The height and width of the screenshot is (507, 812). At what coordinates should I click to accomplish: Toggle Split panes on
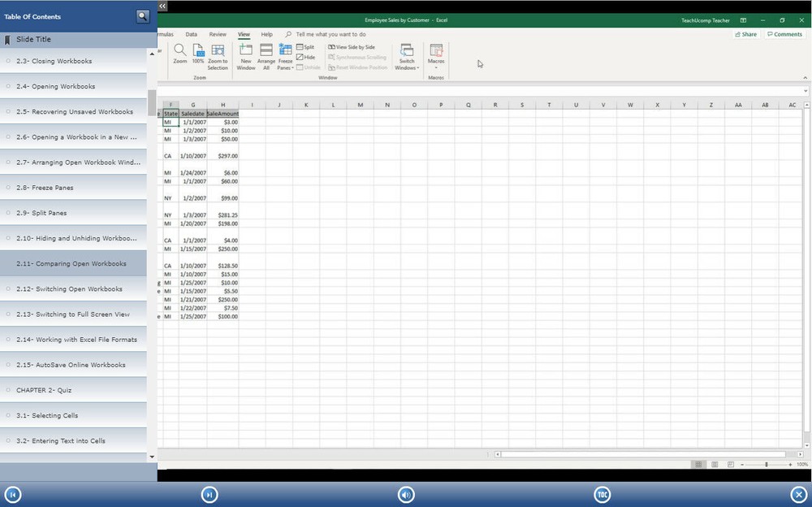(x=307, y=46)
